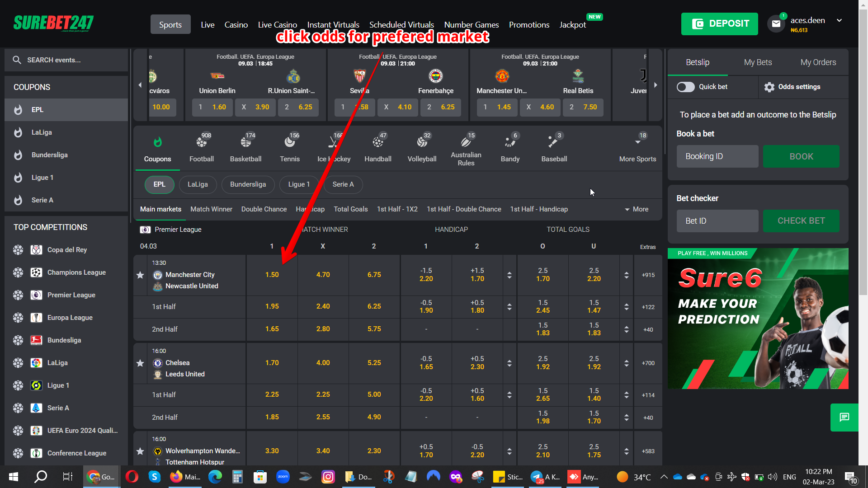868x488 pixels.
Task: Open the Football sport icon
Action: click(x=202, y=142)
